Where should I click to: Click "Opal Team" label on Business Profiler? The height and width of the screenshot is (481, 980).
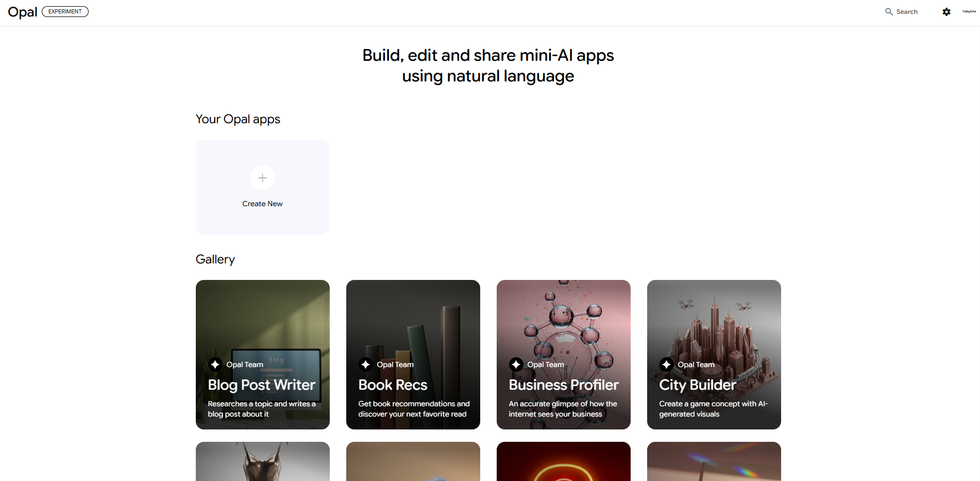pyautogui.click(x=546, y=364)
